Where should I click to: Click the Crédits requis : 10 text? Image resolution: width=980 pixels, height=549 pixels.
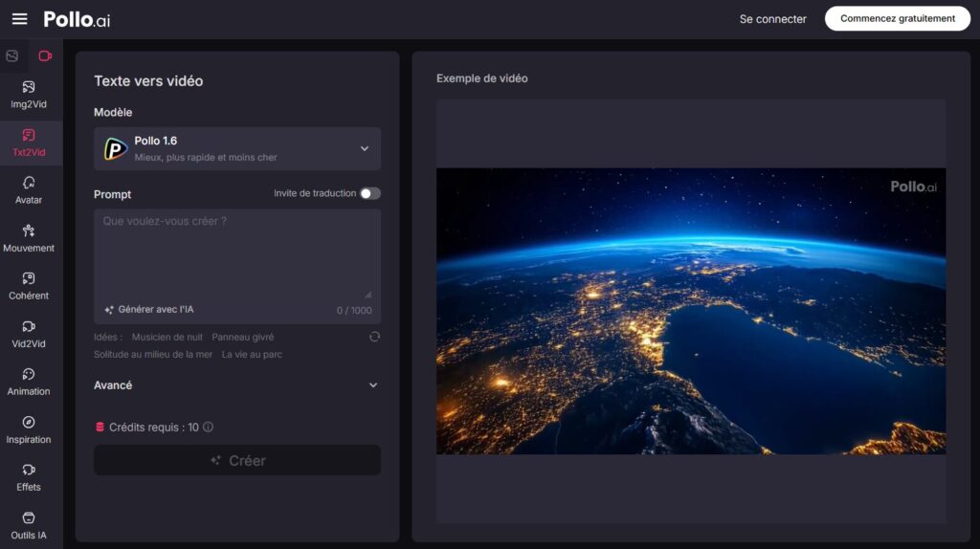click(x=154, y=428)
